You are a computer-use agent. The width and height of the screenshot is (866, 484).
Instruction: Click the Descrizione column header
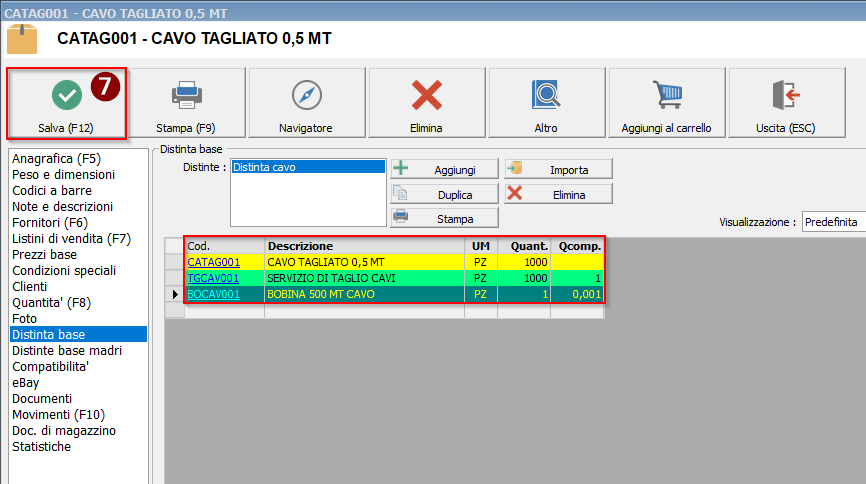364,246
